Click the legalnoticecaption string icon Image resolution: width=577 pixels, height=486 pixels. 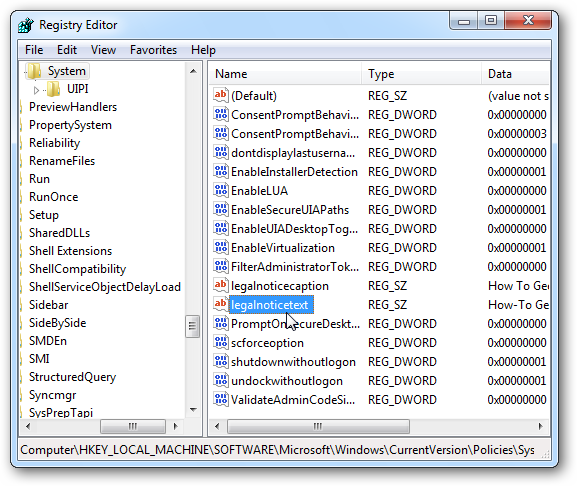[220, 285]
